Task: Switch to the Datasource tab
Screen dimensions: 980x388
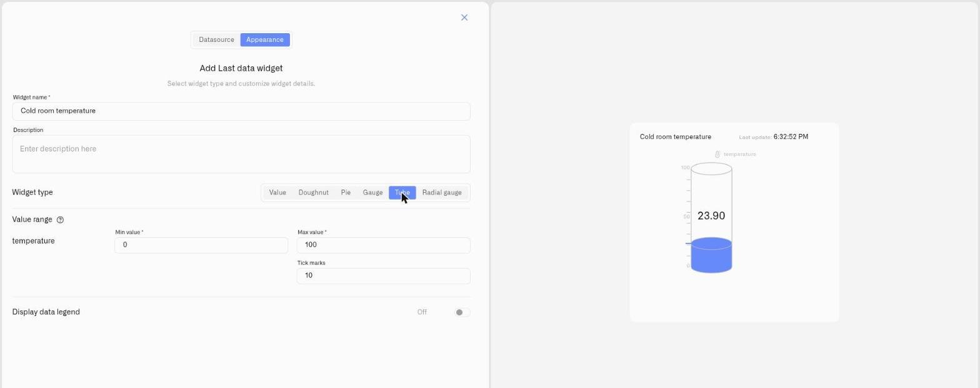Action: [216, 40]
